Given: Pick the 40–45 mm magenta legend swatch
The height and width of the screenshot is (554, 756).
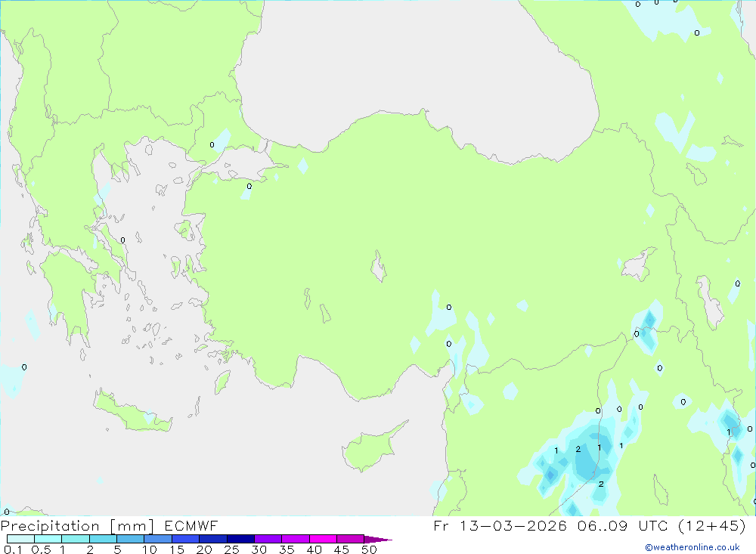Looking at the screenshot, I should 323,539.
